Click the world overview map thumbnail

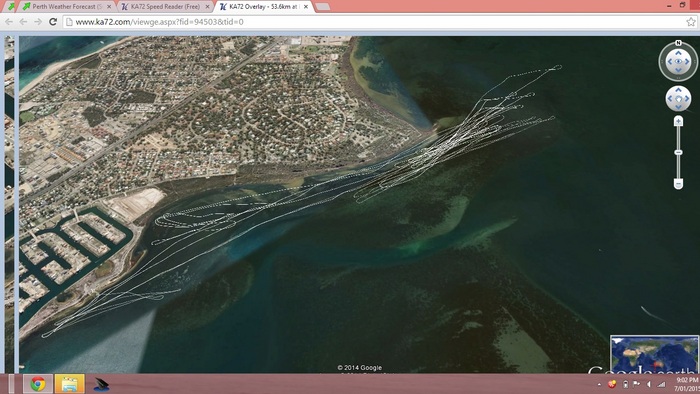pos(654,354)
